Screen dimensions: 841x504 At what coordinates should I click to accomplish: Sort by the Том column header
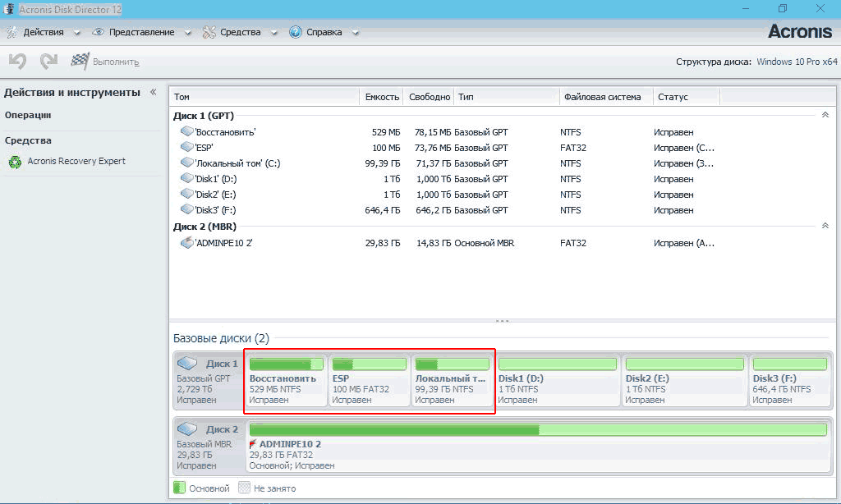tap(264, 97)
